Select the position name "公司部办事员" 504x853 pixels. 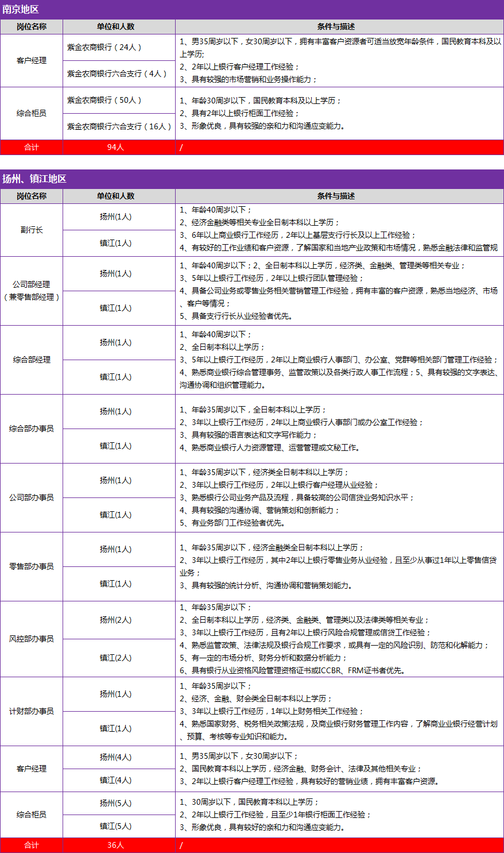(32, 497)
